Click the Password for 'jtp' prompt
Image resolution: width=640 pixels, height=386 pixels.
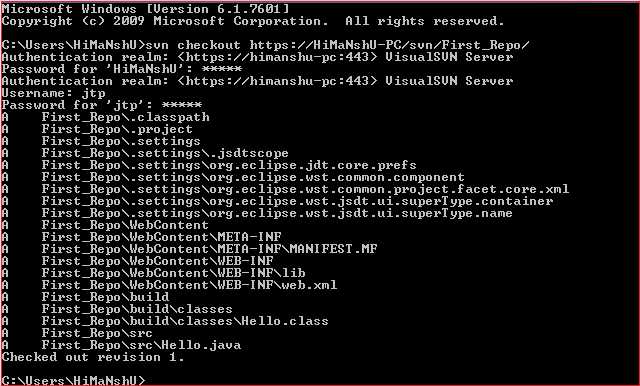[x=102, y=105]
